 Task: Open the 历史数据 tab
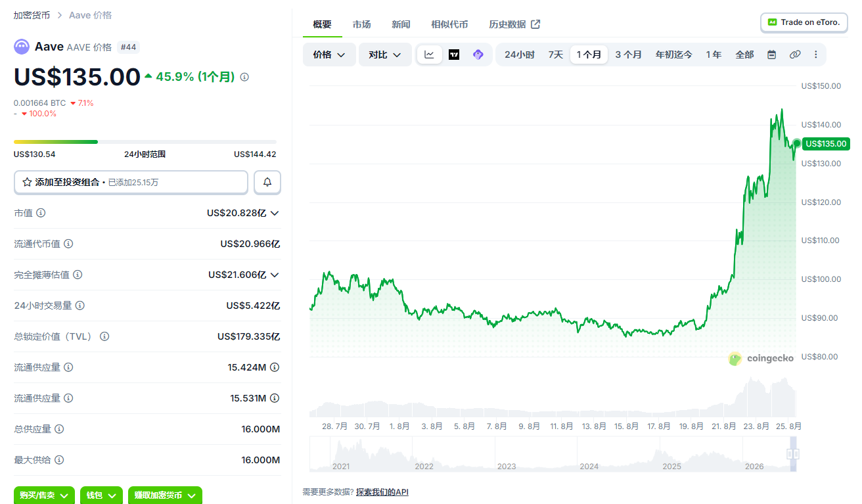(514, 24)
